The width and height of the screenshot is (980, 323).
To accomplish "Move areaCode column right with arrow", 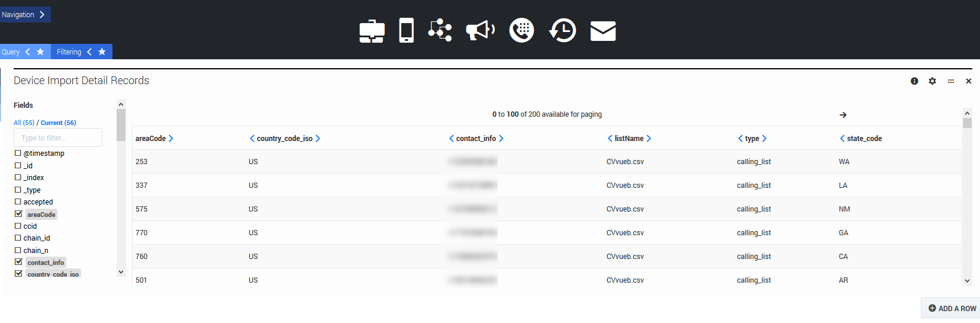I will pos(171,139).
